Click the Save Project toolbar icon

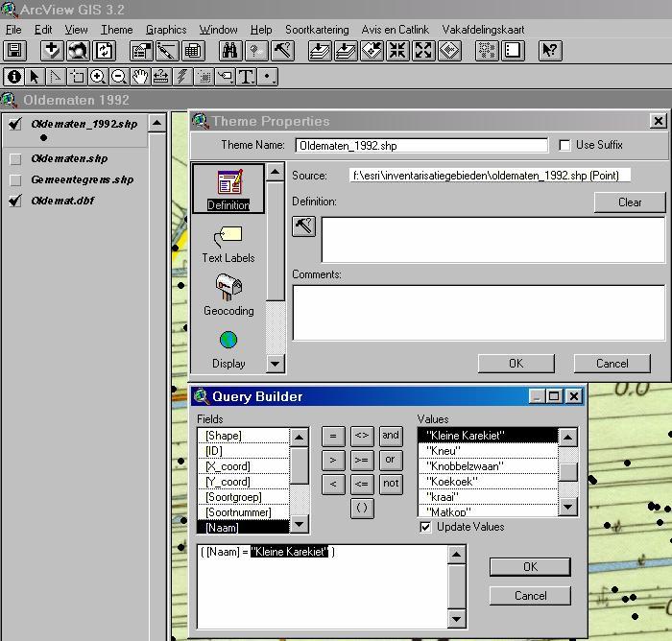pyautogui.click(x=14, y=51)
